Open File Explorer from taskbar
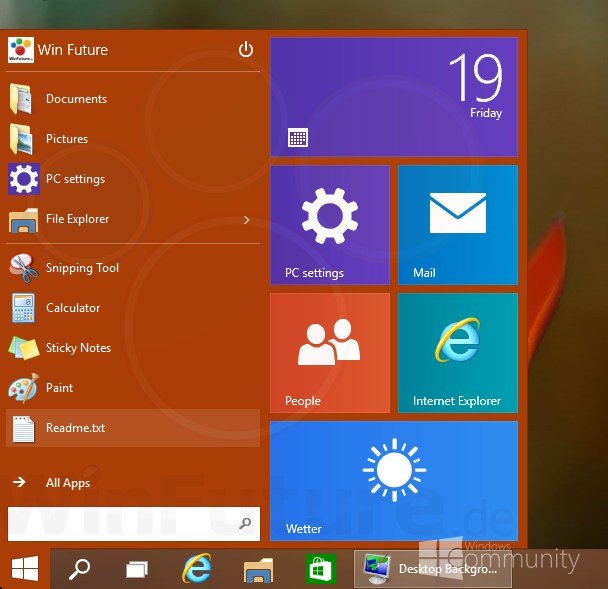This screenshot has width=608, height=589. pyautogui.click(x=258, y=570)
